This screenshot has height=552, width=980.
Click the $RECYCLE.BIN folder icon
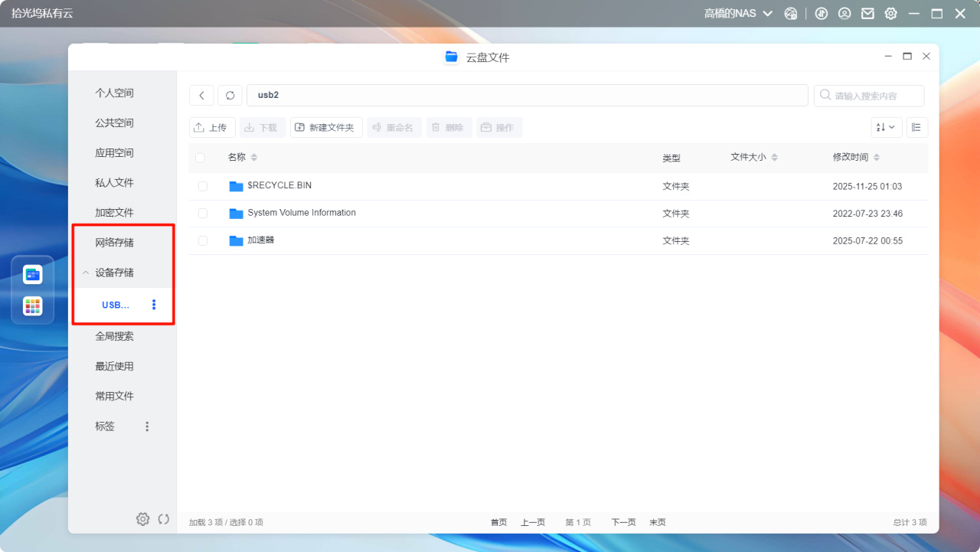[x=236, y=186]
